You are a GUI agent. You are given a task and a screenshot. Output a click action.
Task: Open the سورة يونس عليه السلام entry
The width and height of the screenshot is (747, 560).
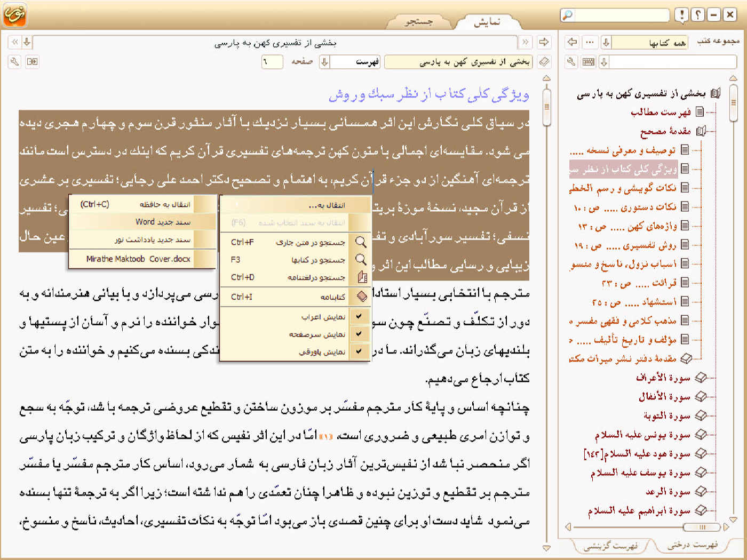[642, 435]
